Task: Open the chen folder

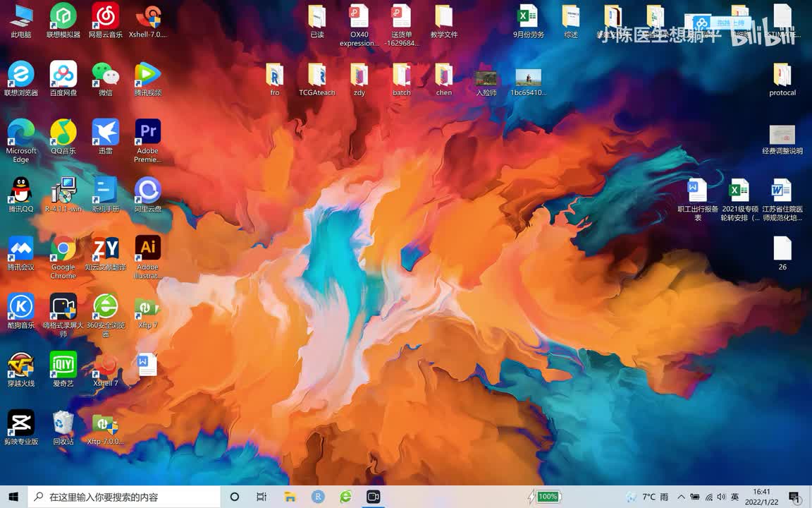Action: point(444,79)
